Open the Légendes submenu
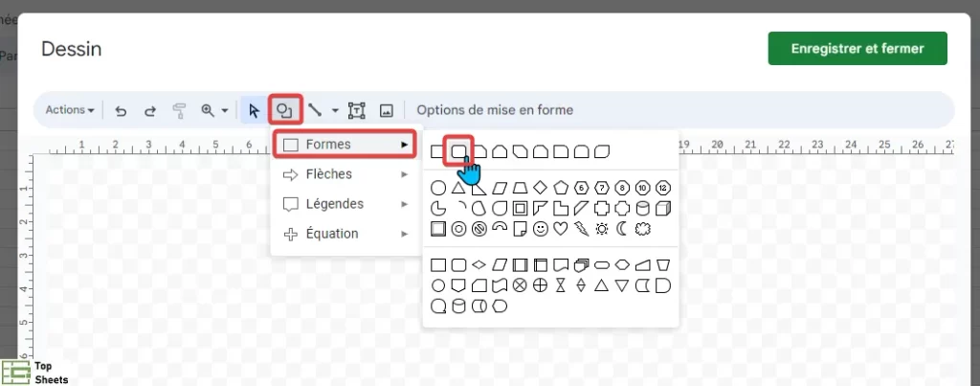The image size is (980, 386). (x=344, y=204)
